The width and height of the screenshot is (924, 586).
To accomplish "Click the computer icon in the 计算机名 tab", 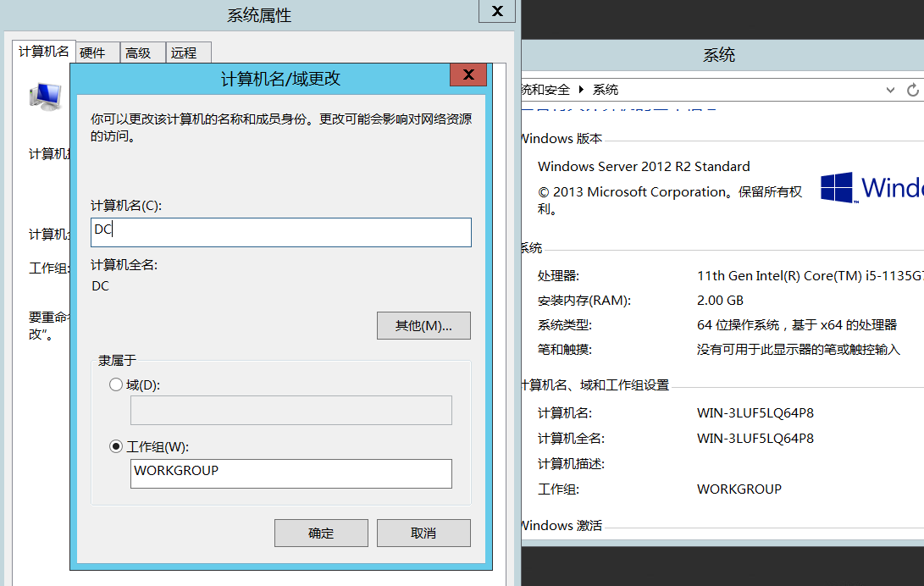I will point(45,97).
